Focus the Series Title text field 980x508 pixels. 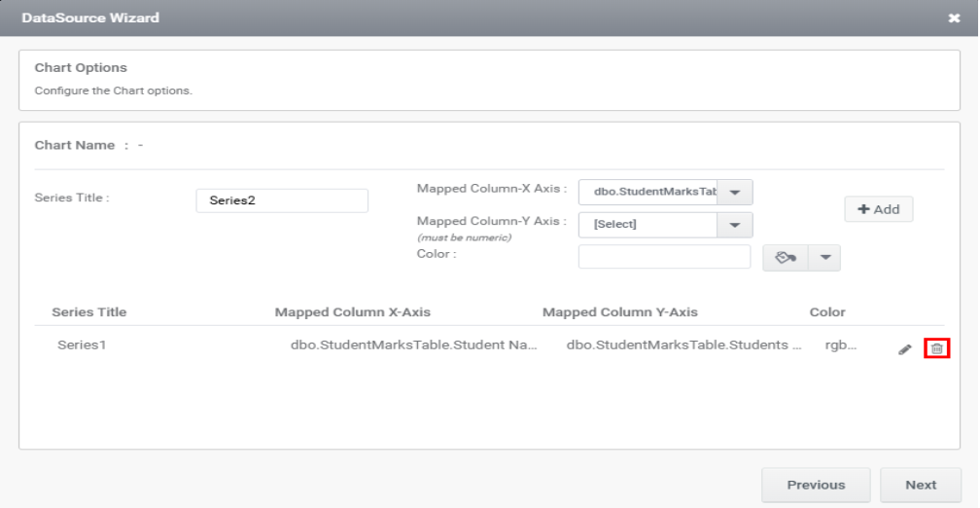click(282, 200)
